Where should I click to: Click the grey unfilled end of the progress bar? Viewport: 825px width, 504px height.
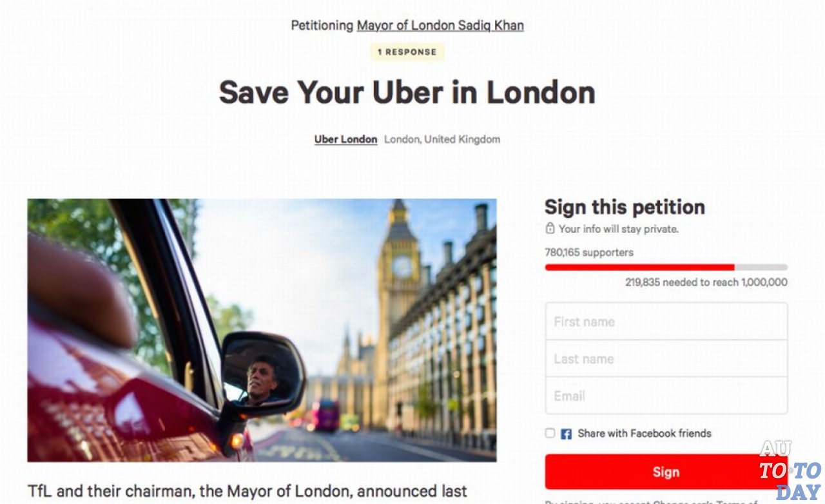click(761, 267)
